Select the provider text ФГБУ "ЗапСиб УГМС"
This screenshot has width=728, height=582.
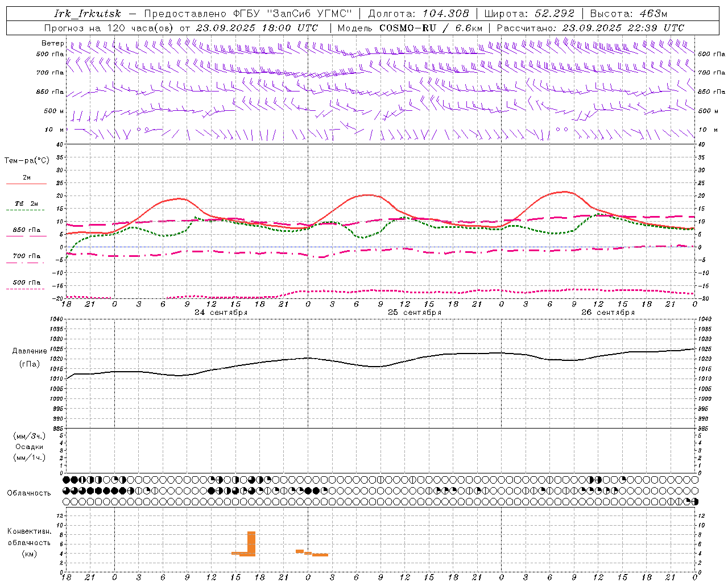pyautogui.click(x=292, y=14)
